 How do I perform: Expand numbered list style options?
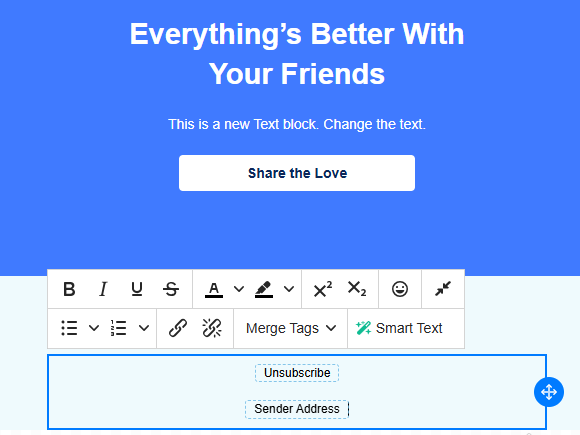144,328
